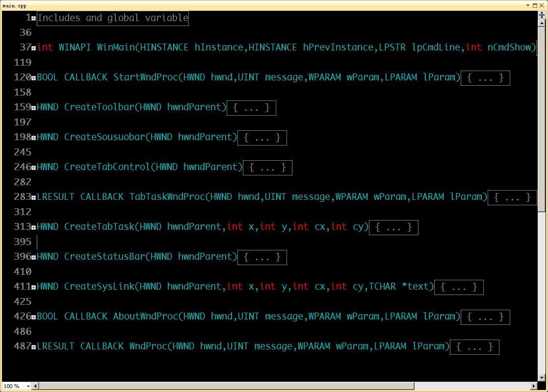
Task: Expand the WinMain function on line 37
Action: (33, 49)
